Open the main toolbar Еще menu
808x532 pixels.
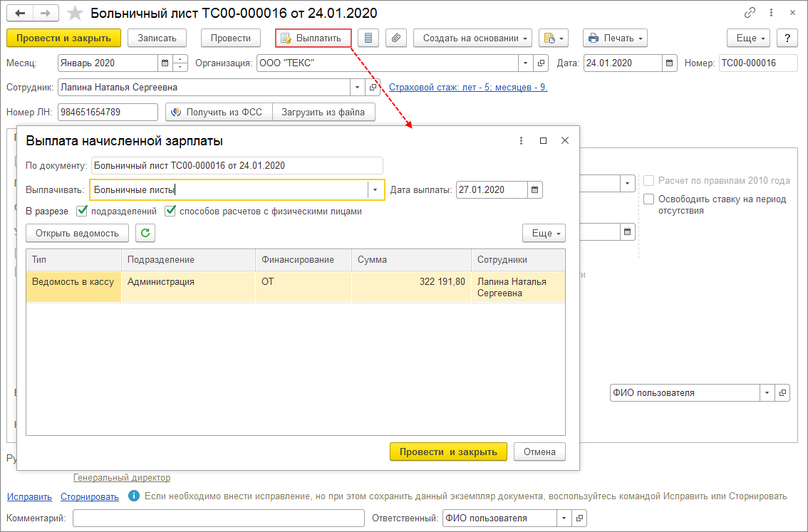pos(748,38)
